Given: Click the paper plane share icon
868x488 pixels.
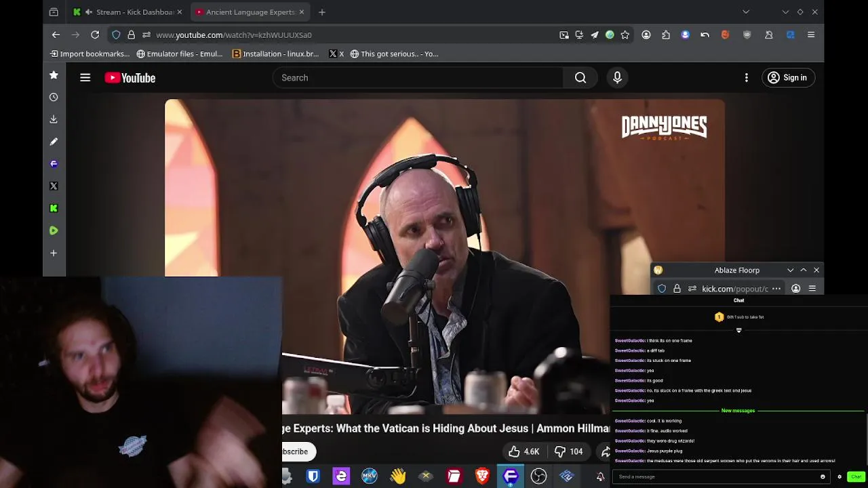Looking at the screenshot, I should tap(595, 35).
